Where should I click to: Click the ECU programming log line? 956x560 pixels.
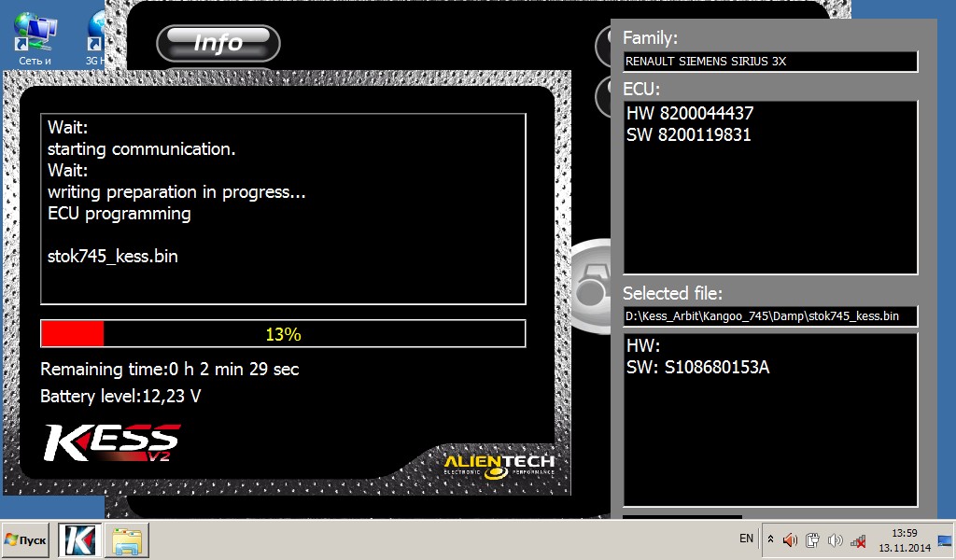(x=119, y=214)
